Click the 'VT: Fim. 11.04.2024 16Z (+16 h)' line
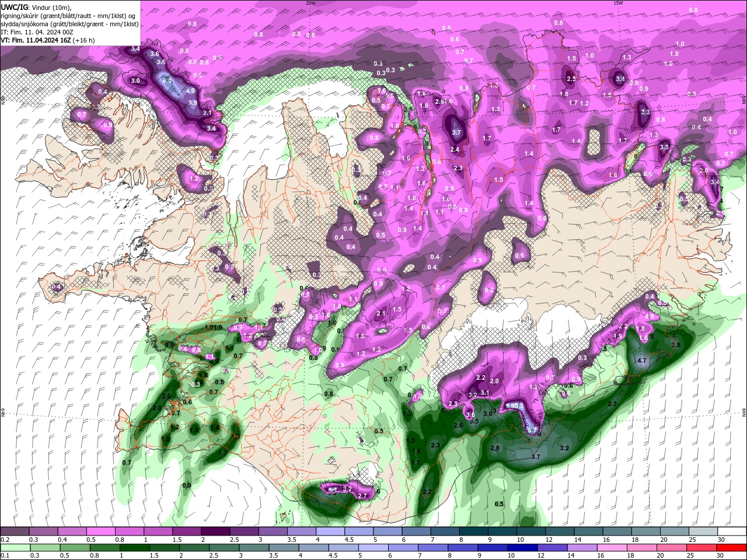This screenshot has height=560, width=747. coord(48,40)
